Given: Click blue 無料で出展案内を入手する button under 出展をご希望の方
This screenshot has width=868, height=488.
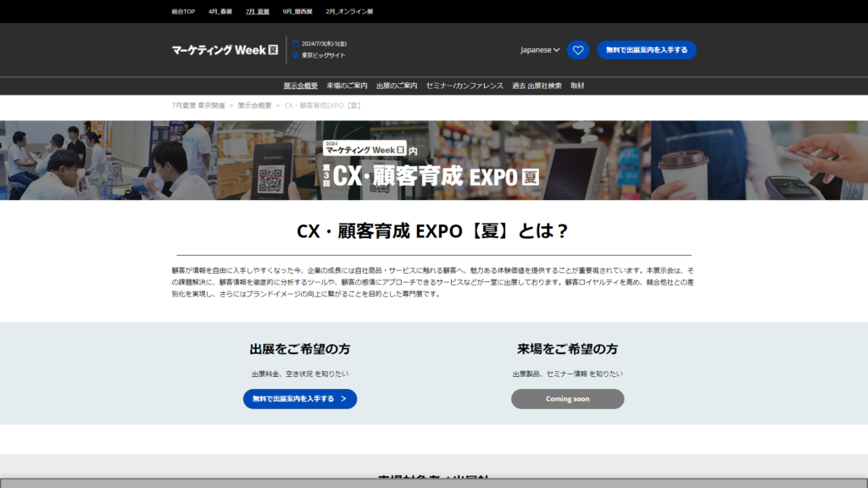Looking at the screenshot, I should (300, 399).
